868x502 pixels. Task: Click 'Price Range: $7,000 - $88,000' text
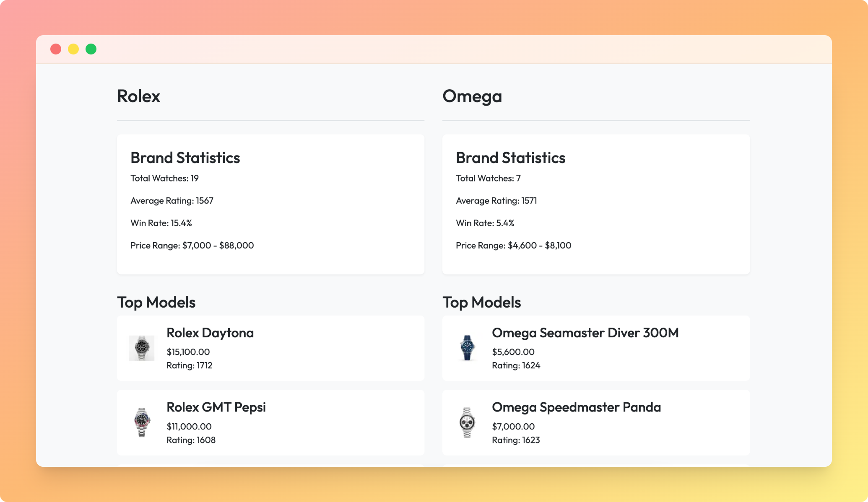click(192, 246)
